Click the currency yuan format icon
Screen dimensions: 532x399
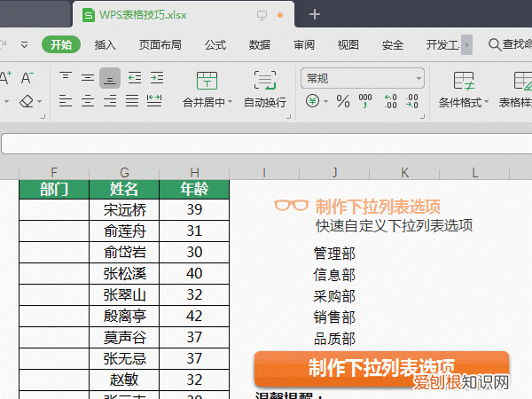point(312,101)
